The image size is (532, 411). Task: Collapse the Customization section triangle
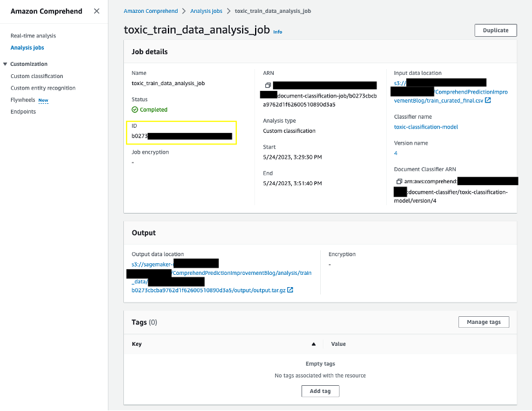point(5,64)
